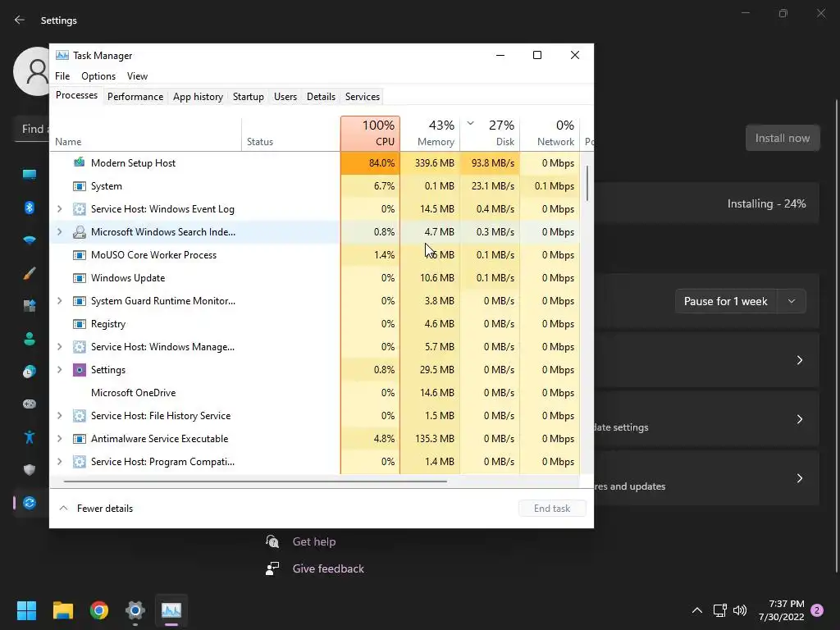Image resolution: width=840 pixels, height=630 pixels.
Task: Click the network tray icon
Action: pyautogui.click(x=719, y=610)
